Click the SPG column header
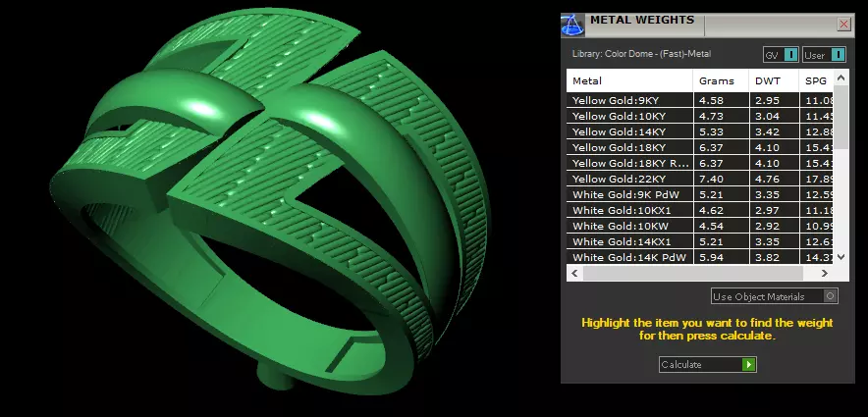 click(816, 80)
